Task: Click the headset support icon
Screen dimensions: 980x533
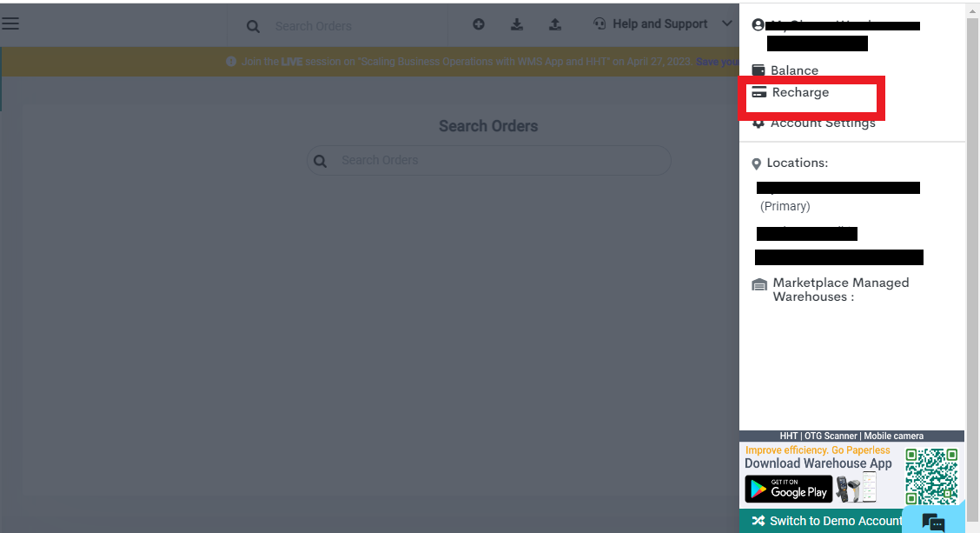Action: pyautogui.click(x=599, y=23)
